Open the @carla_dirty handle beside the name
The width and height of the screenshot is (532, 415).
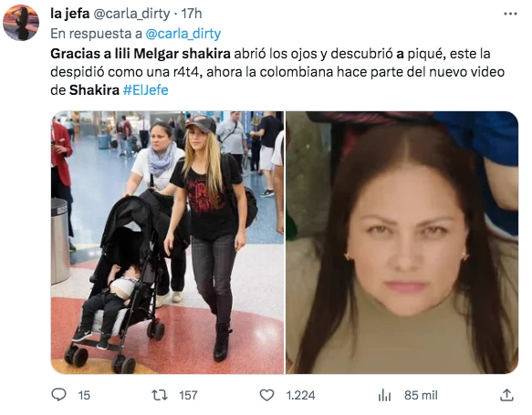click(131, 14)
